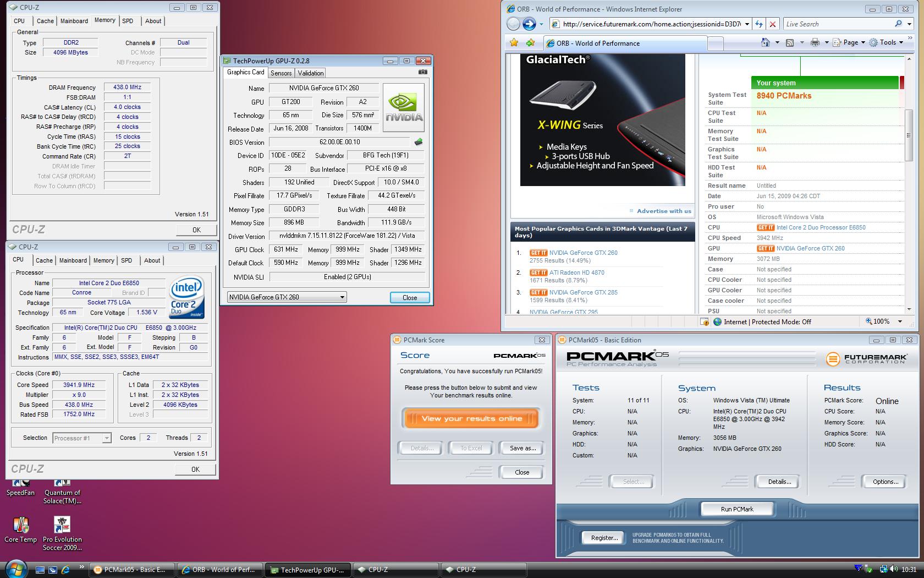Open SPD tab in the Memory CPU-Z window
Viewport: 924px width, 578px height.
coord(128,21)
